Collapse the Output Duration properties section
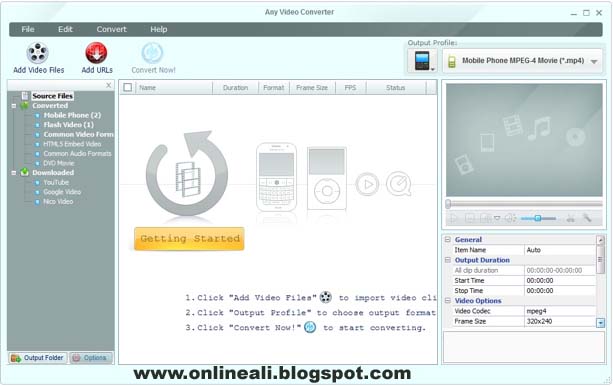613x386 pixels. [448, 260]
